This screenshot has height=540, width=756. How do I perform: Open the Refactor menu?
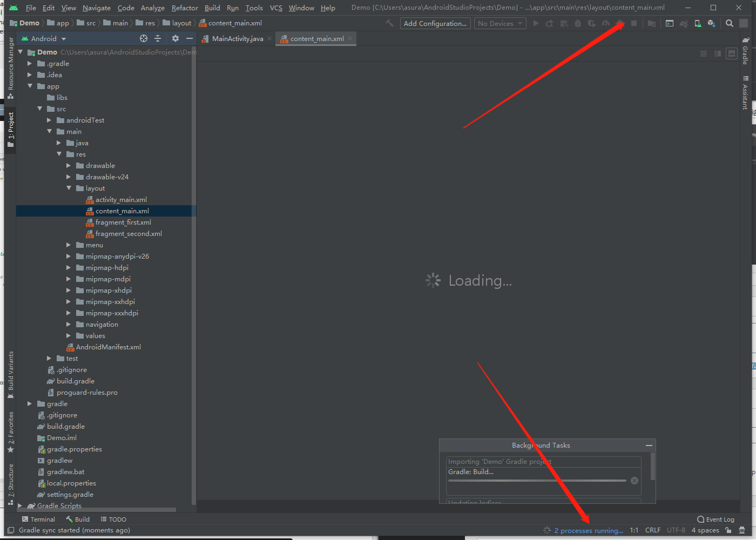[x=185, y=8]
